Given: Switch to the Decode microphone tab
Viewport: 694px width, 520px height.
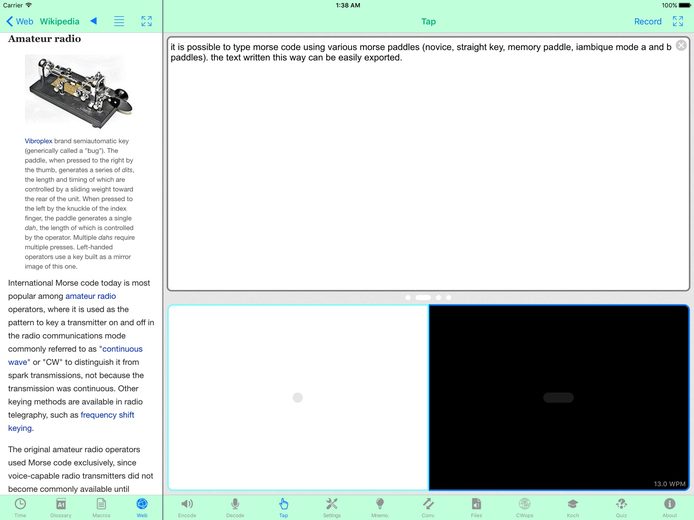Looking at the screenshot, I should pos(235,508).
